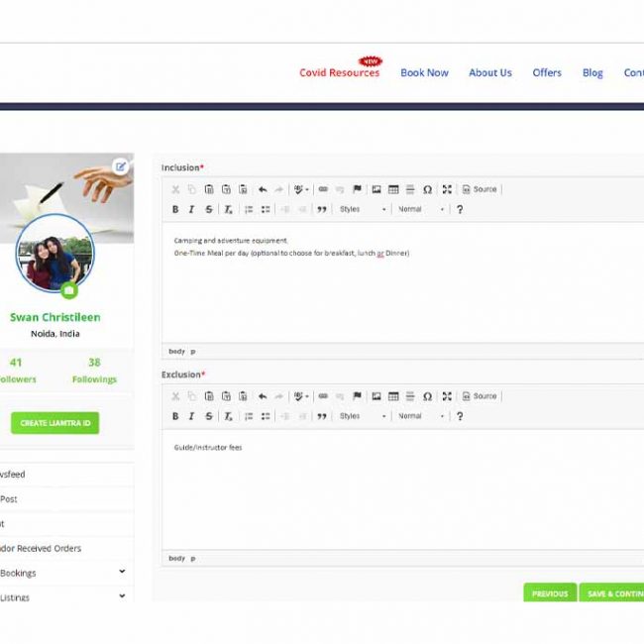
Task: Insert special character in Inclusion editor
Action: coord(428,189)
